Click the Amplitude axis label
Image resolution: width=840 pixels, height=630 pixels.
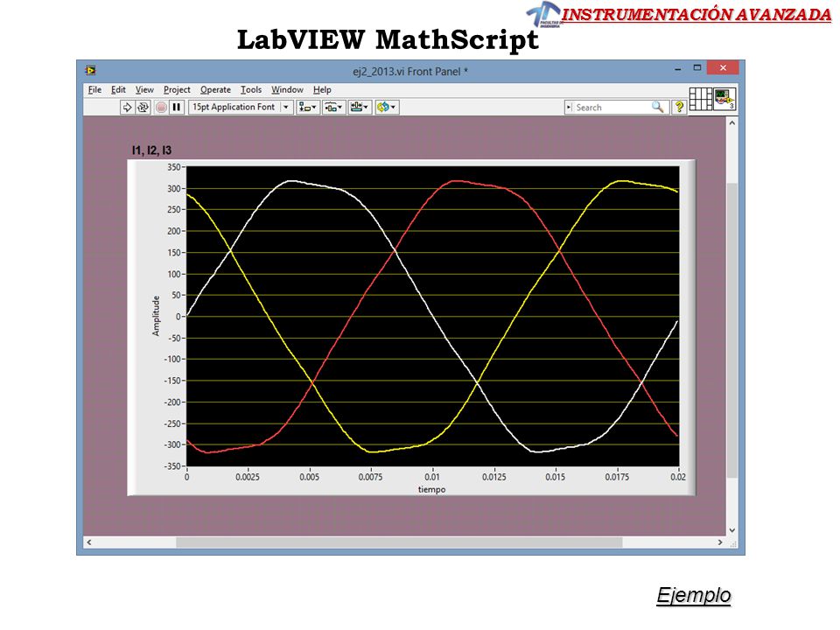pyautogui.click(x=156, y=316)
